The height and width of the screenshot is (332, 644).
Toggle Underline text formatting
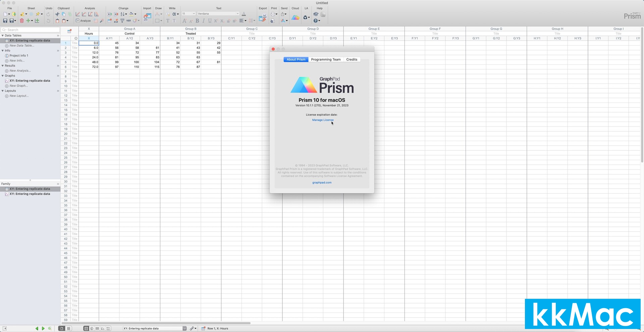click(x=210, y=21)
